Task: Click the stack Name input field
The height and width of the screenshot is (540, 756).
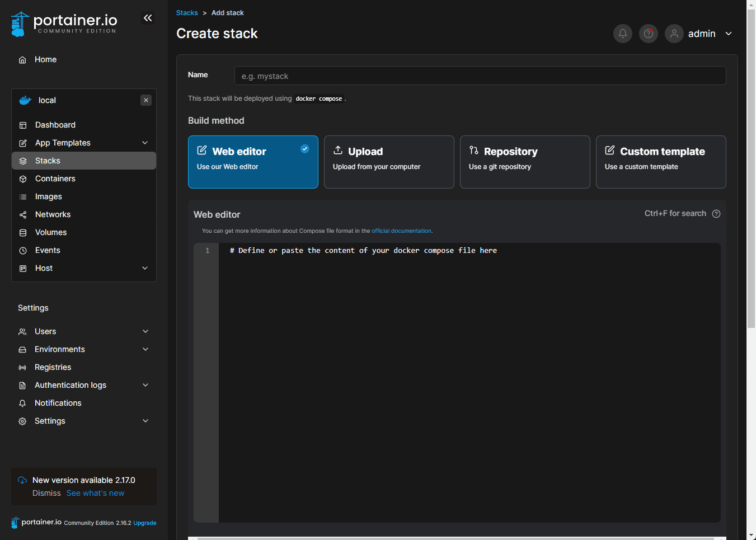Action: tap(480, 76)
